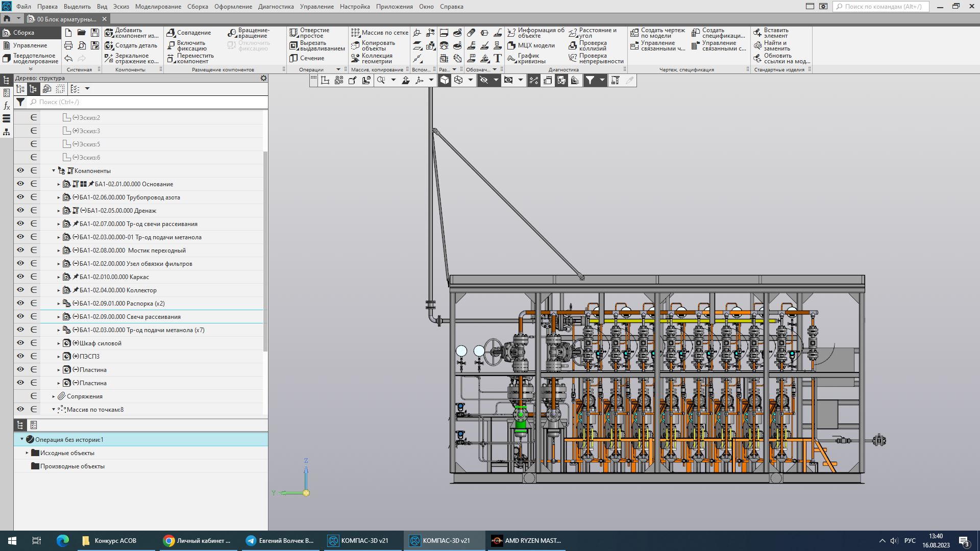The height and width of the screenshot is (551, 980).
Task: Expand the БА1-02.01.00.000 Основание node
Action: pyautogui.click(x=59, y=184)
